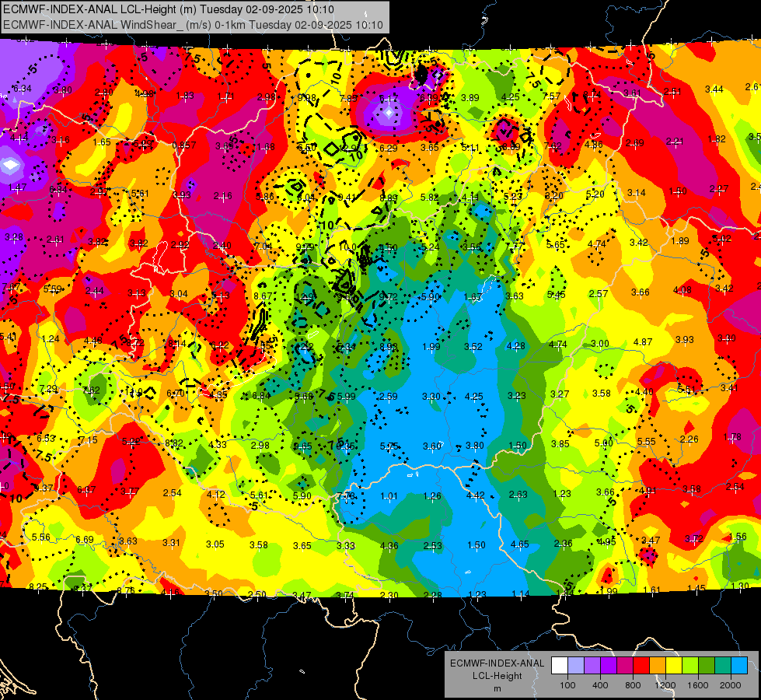Image resolution: width=761 pixels, height=700 pixels.
Task: Click the legend LCL-Height label
Action: pos(497,676)
